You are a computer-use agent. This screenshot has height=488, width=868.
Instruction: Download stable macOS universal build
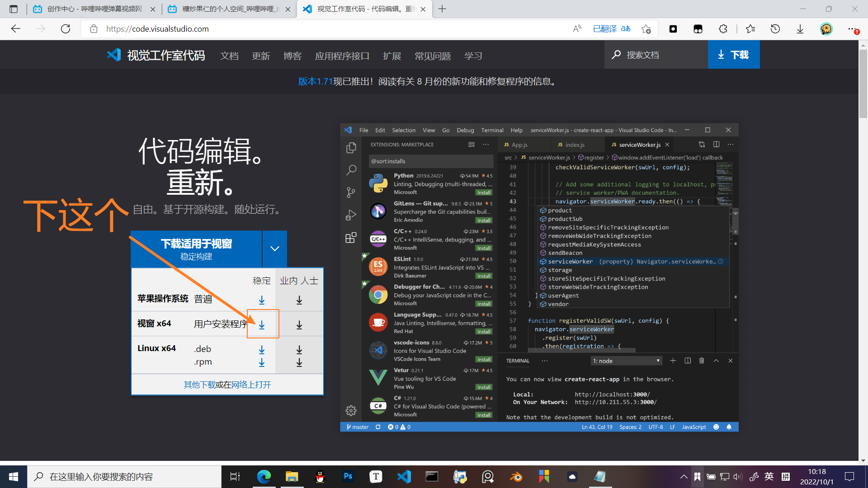pos(262,300)
